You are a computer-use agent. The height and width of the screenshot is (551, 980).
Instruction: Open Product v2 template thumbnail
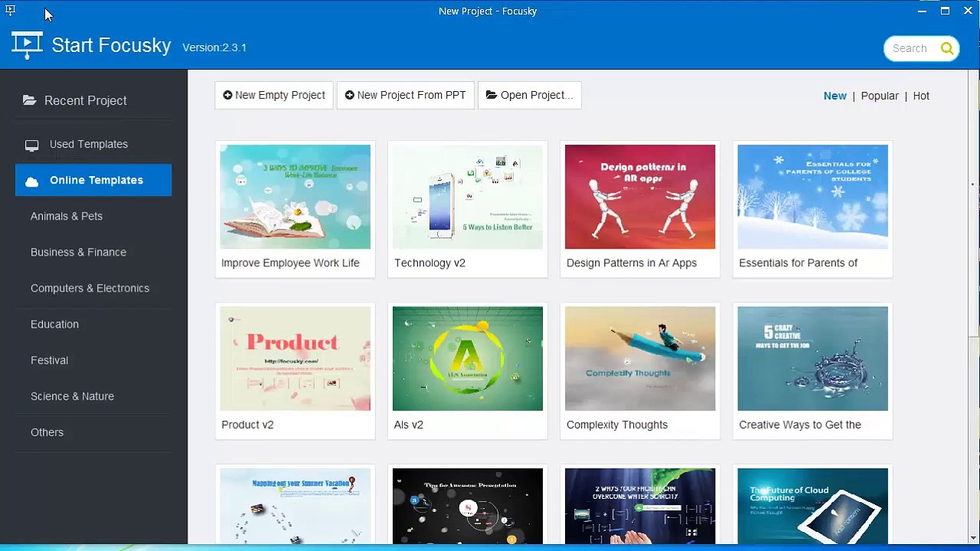[296, 358]
